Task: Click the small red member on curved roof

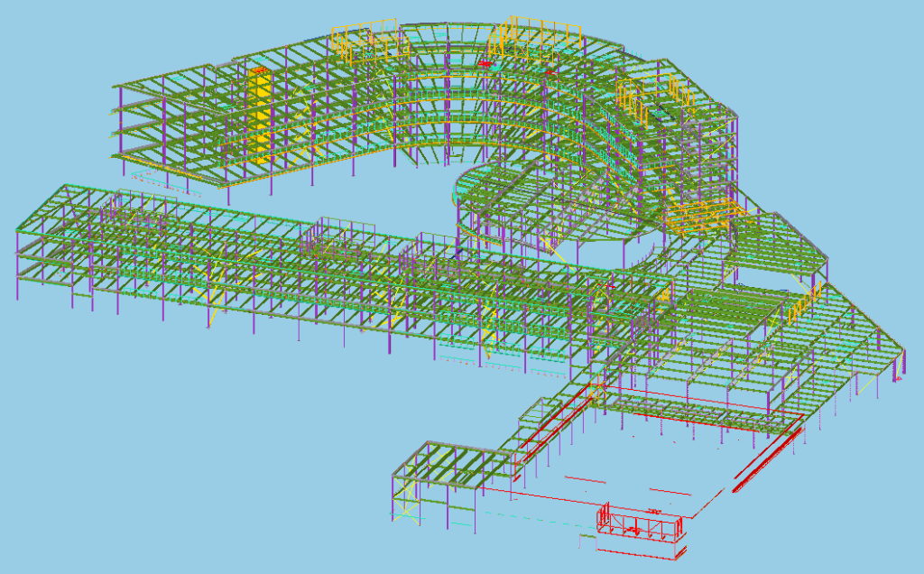Action: tap(487, 64)
